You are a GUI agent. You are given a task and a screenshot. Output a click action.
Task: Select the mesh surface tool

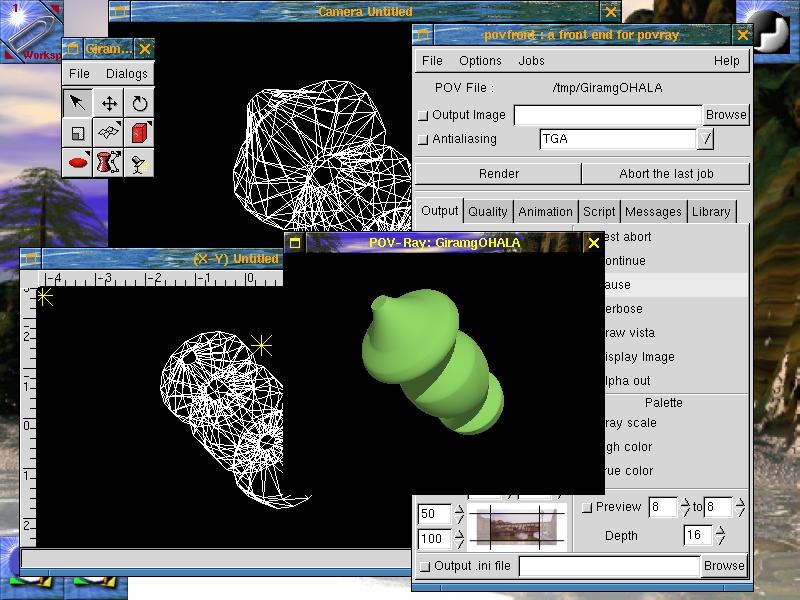109,133
